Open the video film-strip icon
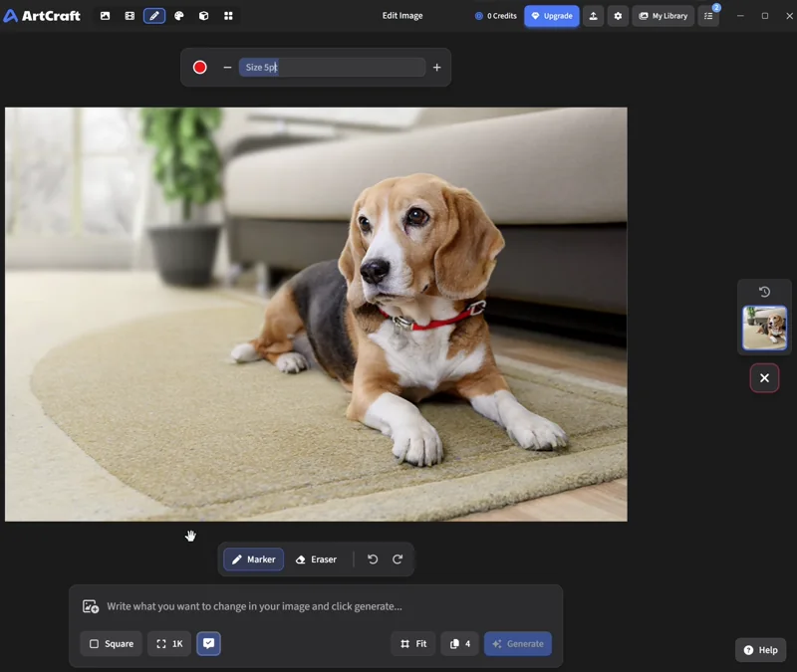The height and width of the screenshot is (672, 797). click(130, 16)
